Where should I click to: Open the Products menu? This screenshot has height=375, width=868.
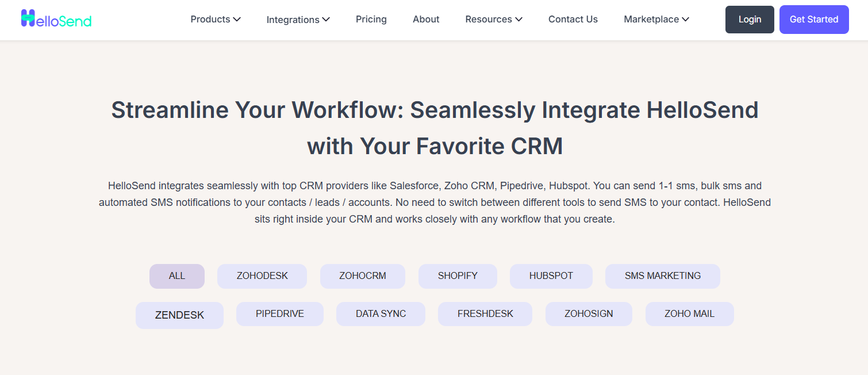[216, 20]
